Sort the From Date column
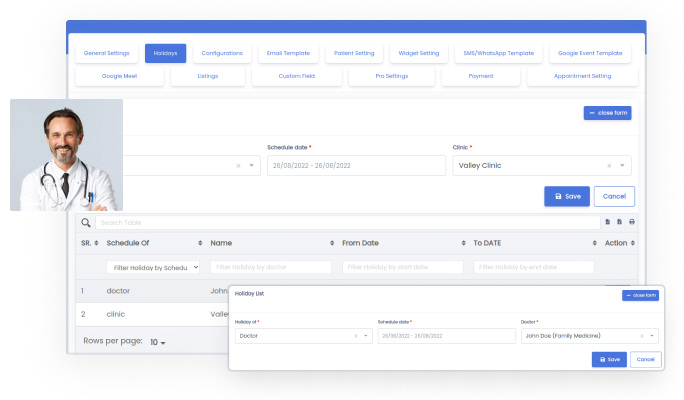This screenshot has height=400, width=684. (x=463, y=243)
